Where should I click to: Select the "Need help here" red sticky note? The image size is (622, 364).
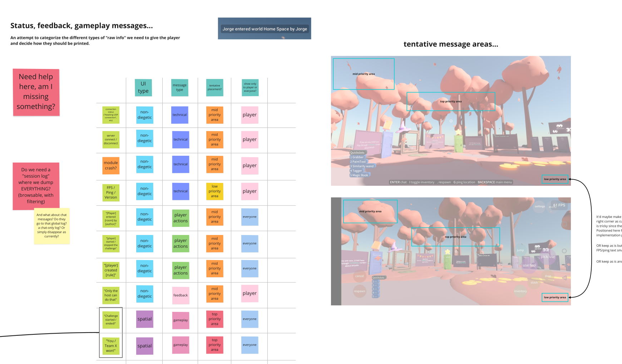point(36,92)
